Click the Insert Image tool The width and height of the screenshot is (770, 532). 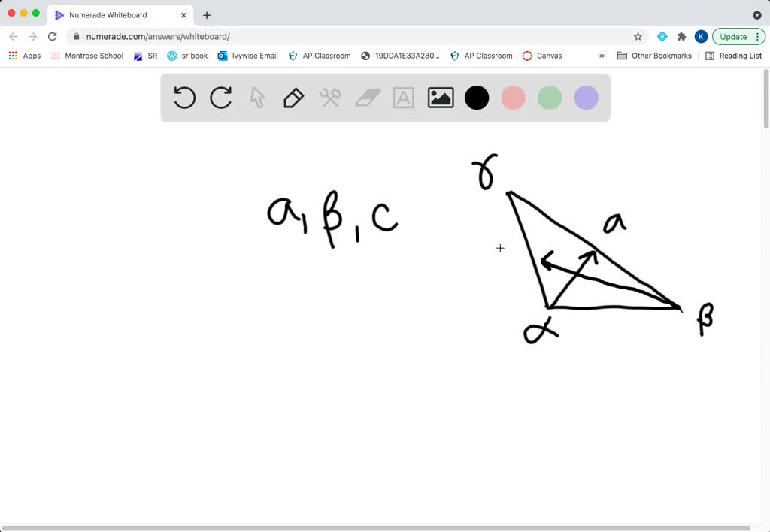coord(440,98)
